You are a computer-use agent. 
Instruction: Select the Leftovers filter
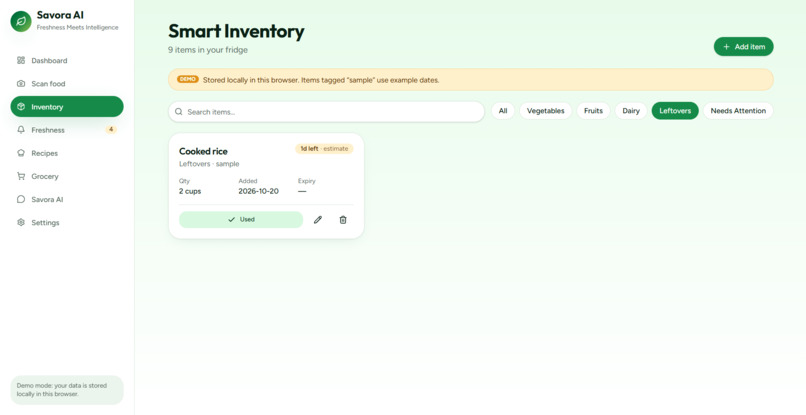[675, 111]
